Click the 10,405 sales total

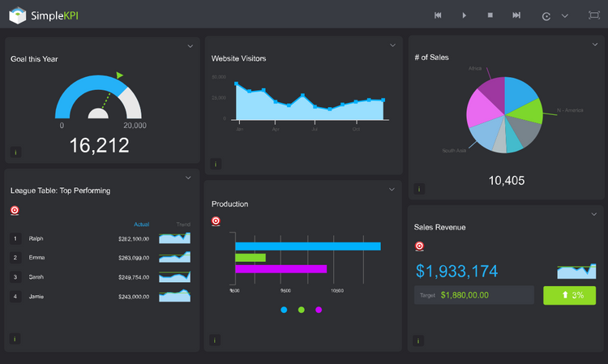click(x=507, y=180)
